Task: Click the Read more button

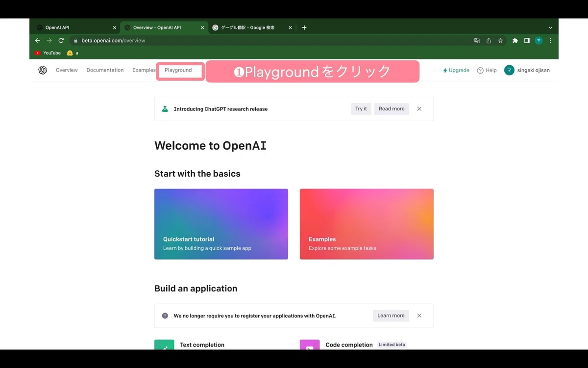Action: coord(392,109)
